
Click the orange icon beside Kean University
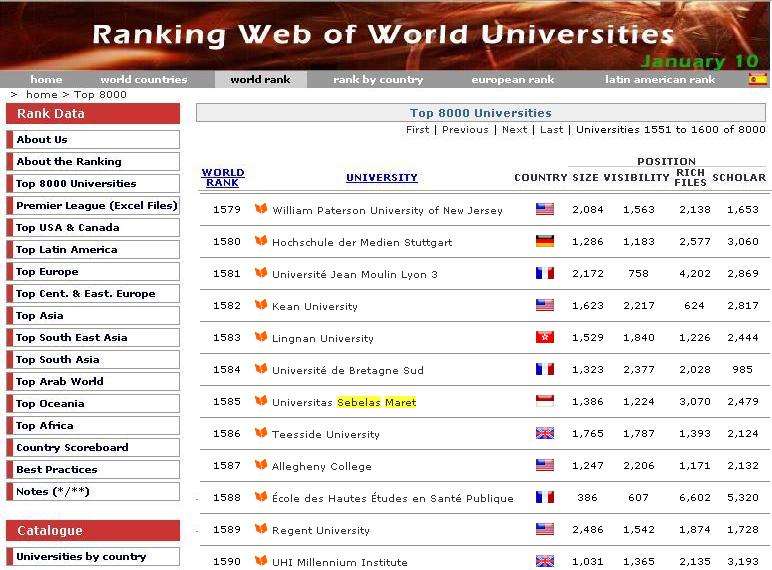[261, 305]
